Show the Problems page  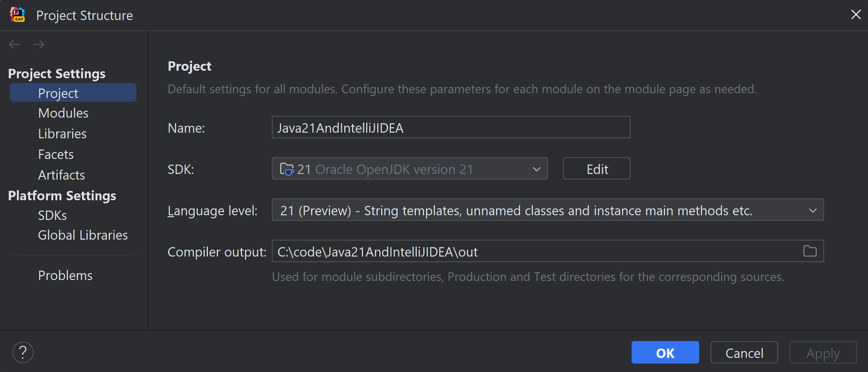click(x=65, y=275)
